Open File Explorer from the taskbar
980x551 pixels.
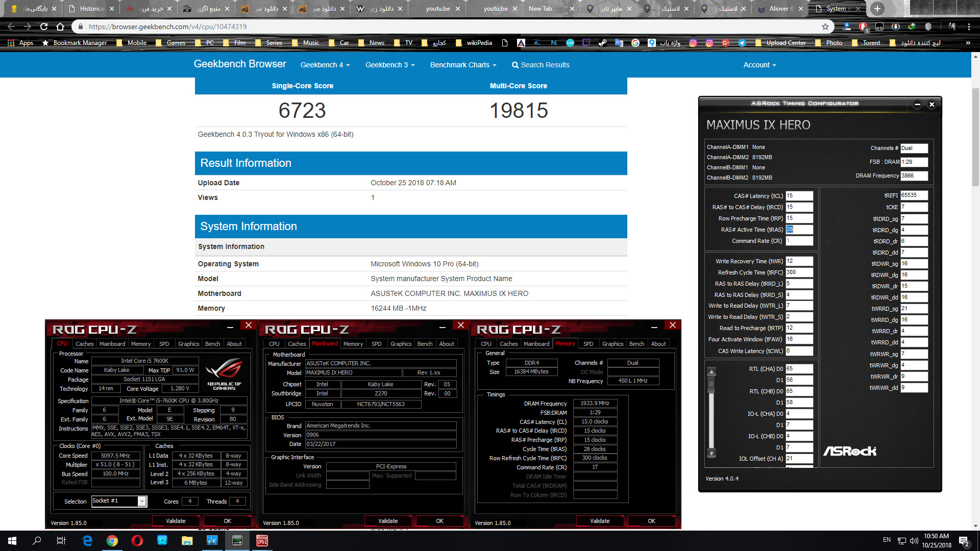pyautogui.click(x=187, y=540)
